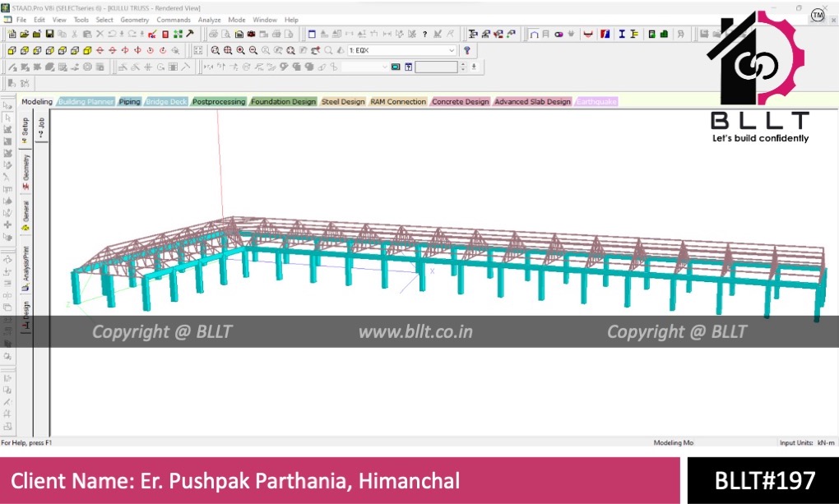Save the model using the floppy disk icon
839x504 pixels.
[49, 34]
